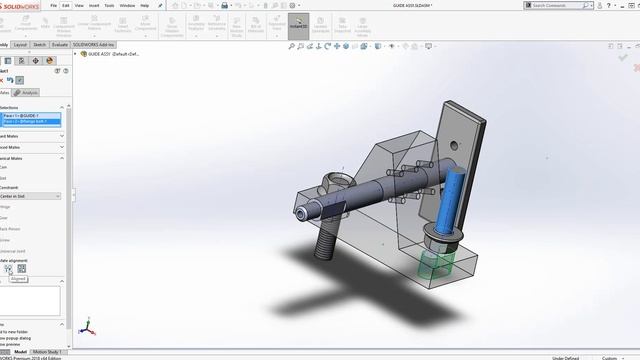Select Anti-Aligned mate alignment button
Viewport: 640px width, 360px height.
22,269
